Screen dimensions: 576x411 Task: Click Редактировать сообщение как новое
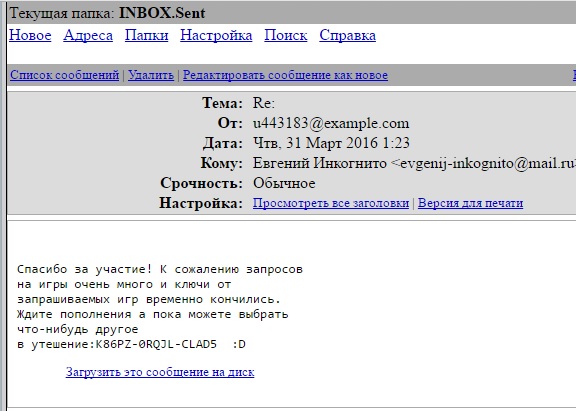tap(285, 75)
